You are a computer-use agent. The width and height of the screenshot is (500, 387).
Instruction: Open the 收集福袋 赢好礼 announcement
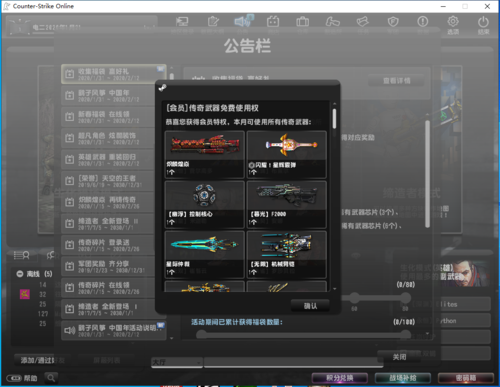coord(114,74)
